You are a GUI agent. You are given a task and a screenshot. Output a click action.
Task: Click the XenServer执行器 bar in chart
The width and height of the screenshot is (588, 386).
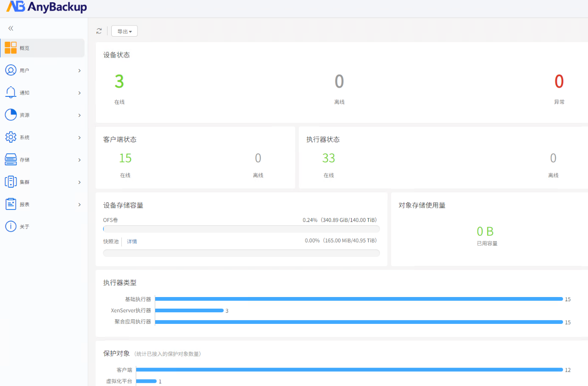189,310
